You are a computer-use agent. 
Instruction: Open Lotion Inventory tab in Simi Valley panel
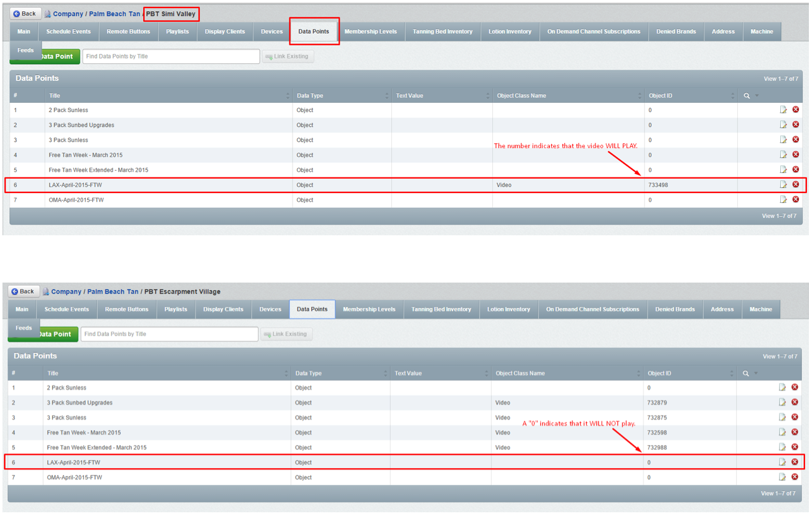(x=510, y=32)
